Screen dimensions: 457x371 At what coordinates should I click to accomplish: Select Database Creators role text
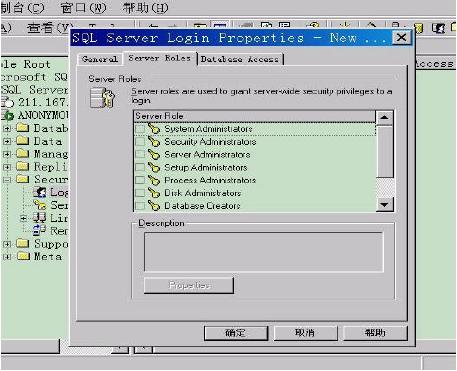202,206
